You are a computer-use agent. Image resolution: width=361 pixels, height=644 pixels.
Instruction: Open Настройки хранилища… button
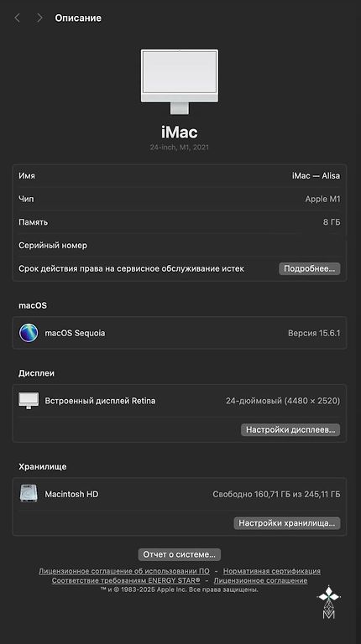pyautogui.click(x=287, y=523)
